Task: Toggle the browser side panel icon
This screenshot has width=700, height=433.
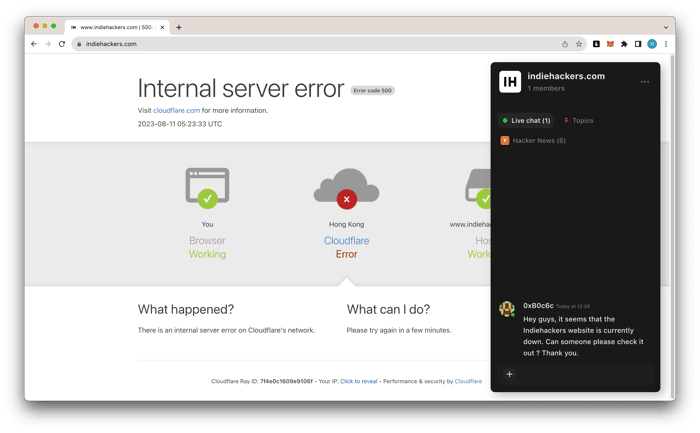Action: [638, 44]
